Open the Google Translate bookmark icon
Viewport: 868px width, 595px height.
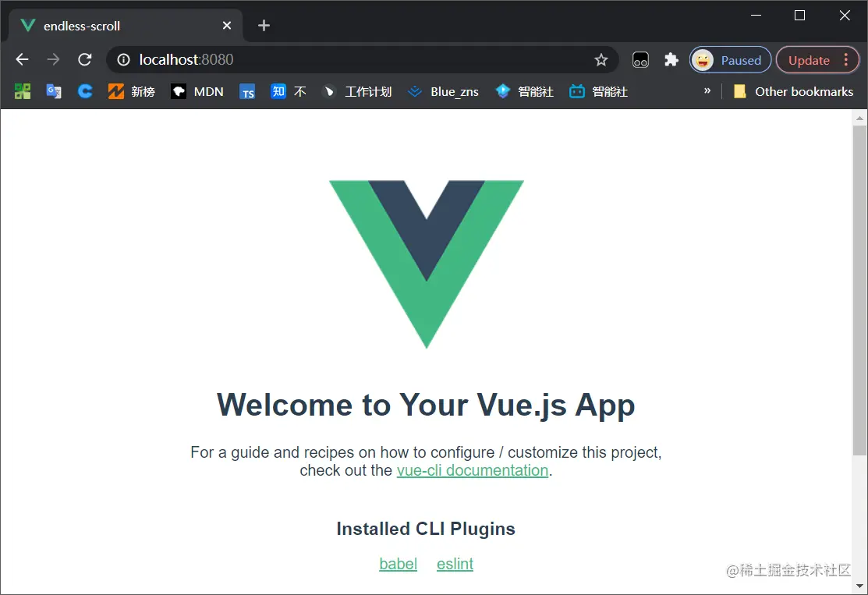pyautogui.click(x=54, y=91)
